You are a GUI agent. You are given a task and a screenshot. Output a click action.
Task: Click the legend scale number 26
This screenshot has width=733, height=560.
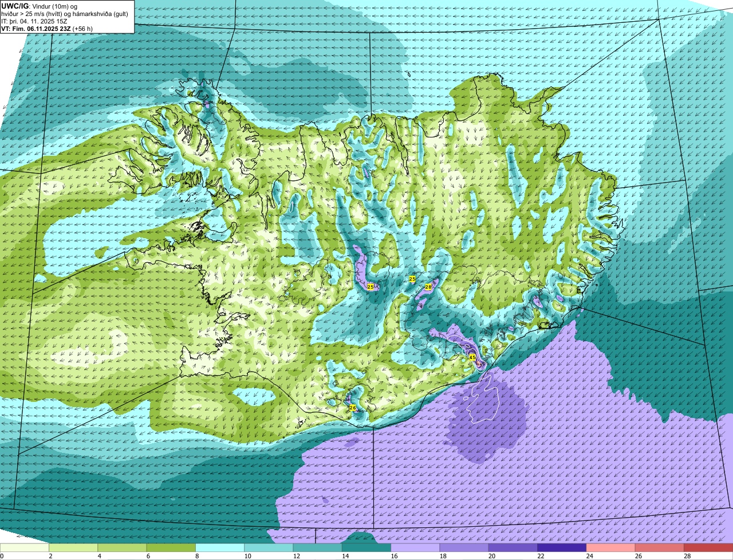(x=638, y=556)
